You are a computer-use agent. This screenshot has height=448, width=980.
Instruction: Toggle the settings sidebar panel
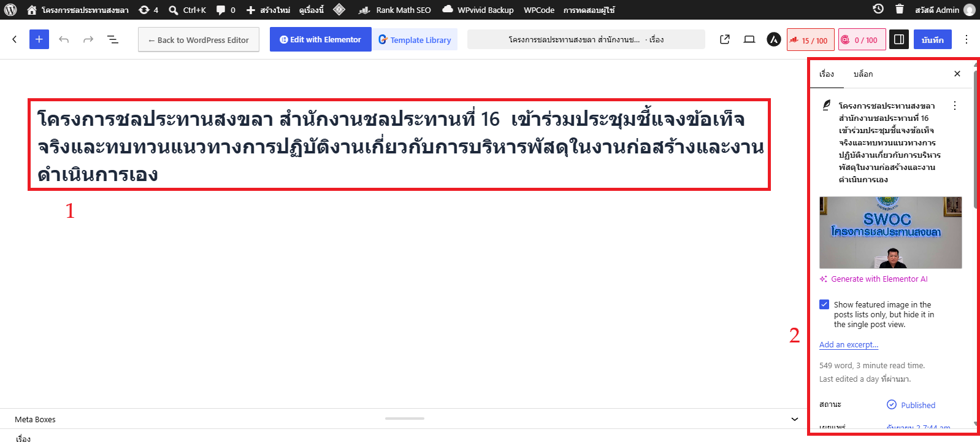pyautogui.click(x=899, y=39)
